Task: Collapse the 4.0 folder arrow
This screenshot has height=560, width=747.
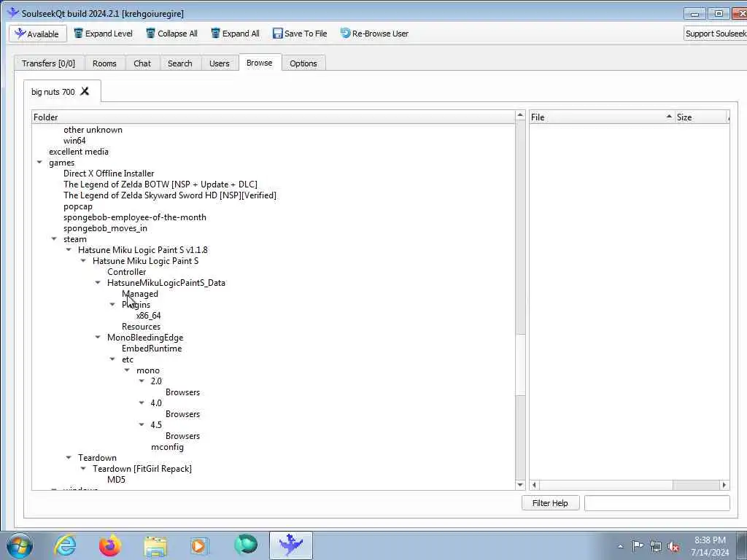Action: (142, 403)
